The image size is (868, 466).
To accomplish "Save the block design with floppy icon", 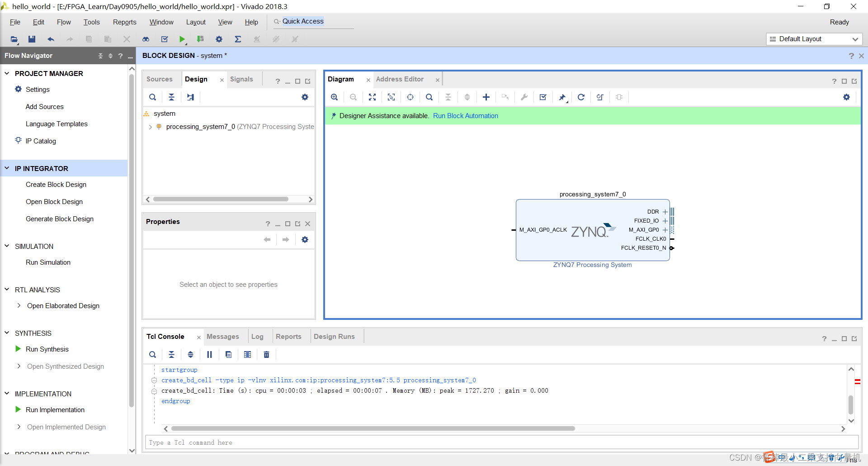I will 32,39.
